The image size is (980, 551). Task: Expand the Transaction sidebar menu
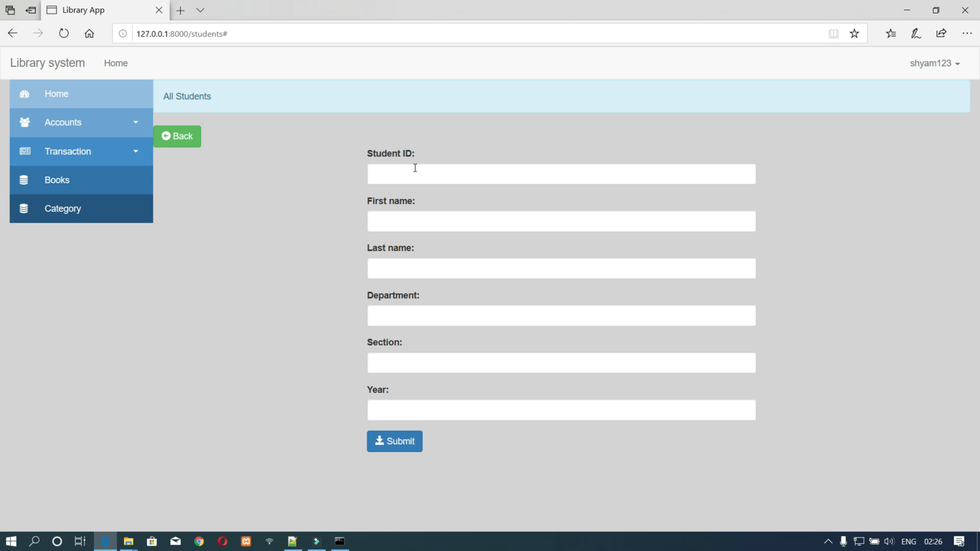(81, 151)
